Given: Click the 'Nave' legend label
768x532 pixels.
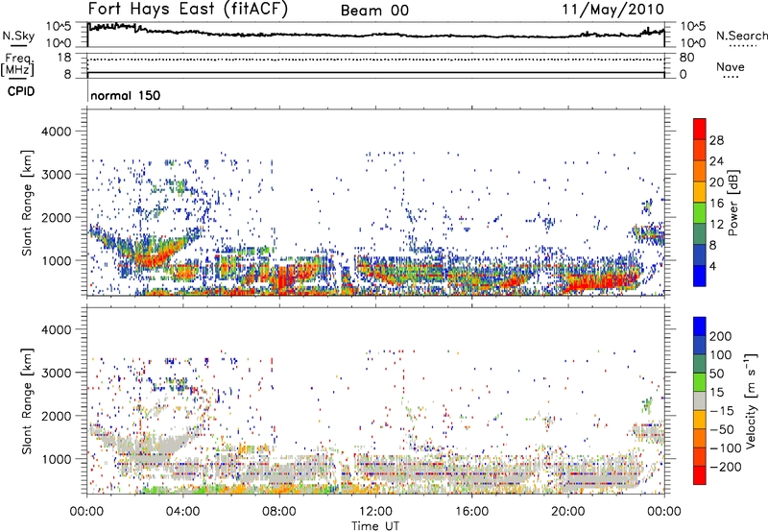Looking at the screenshot, I should (731, 66).
